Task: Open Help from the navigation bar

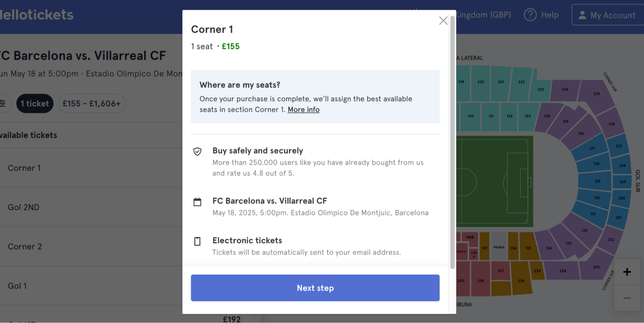Action: coord(542,14)
